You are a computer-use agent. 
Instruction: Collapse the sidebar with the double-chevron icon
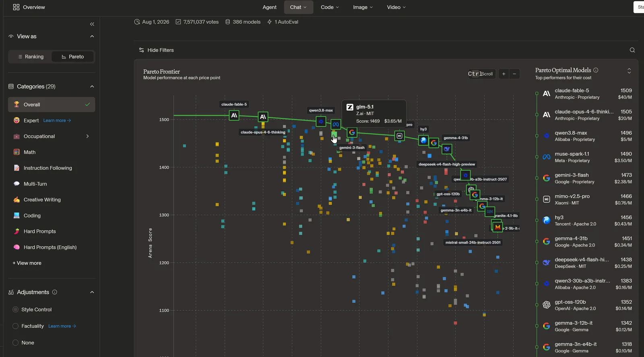click(x=92, y=24)
